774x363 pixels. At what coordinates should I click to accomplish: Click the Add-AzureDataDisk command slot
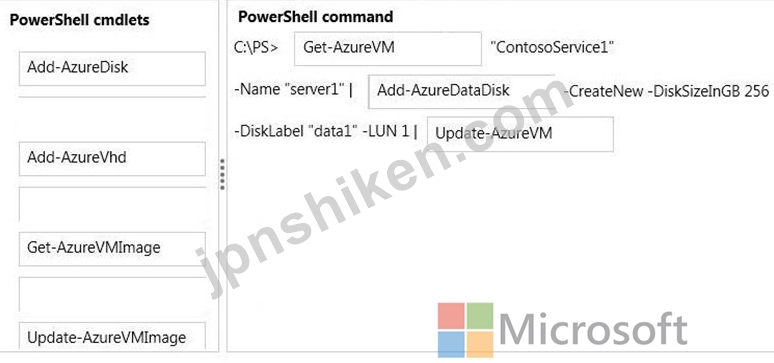coord(462,91)
